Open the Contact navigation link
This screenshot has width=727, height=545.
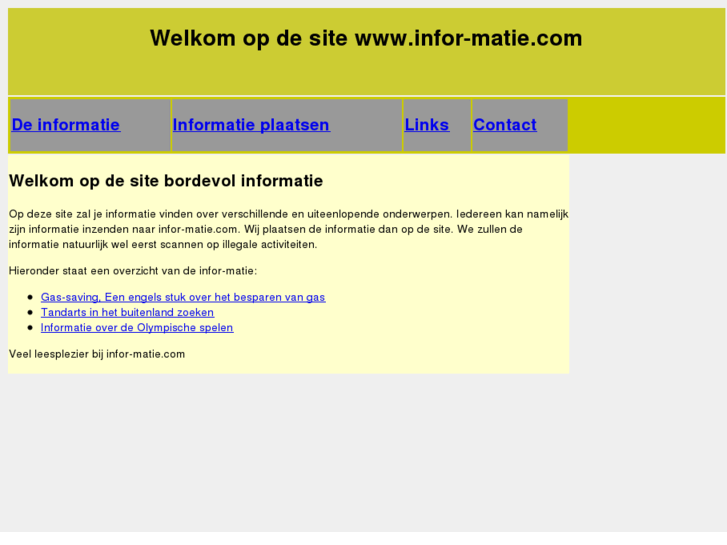pyautogui.click(x=505, y=125)
